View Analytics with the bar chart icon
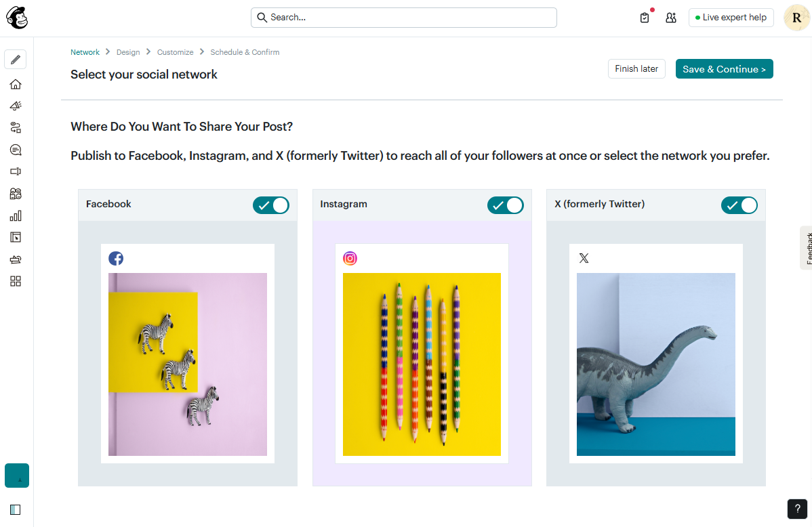This screenshot has width=812, height=527. point(15,215)
